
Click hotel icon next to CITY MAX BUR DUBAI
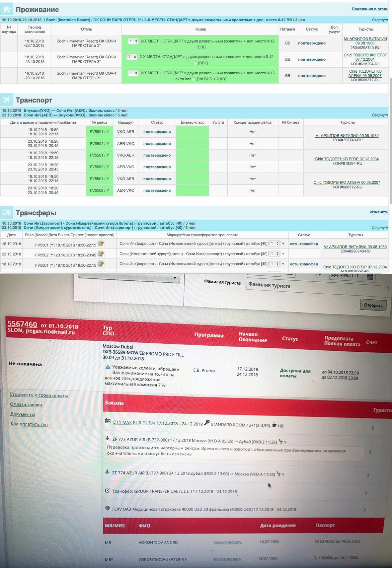coord(107,421)
